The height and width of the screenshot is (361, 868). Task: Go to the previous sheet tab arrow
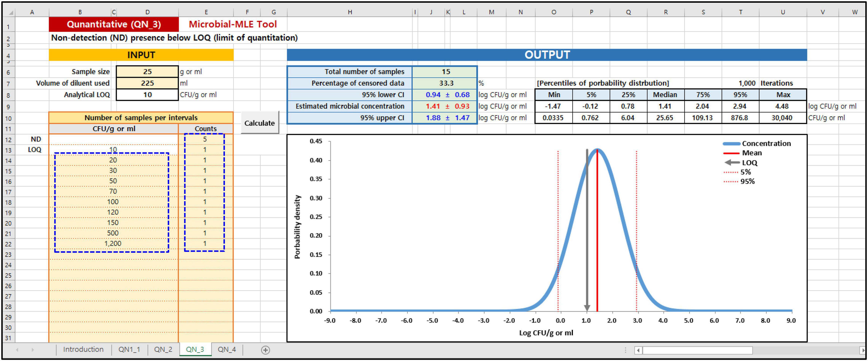(17, 350)
